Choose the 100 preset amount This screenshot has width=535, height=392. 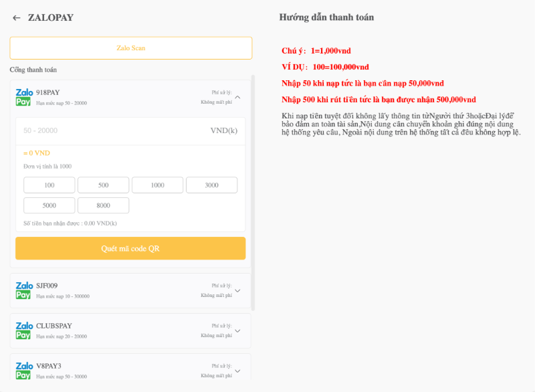pos(49,185)
